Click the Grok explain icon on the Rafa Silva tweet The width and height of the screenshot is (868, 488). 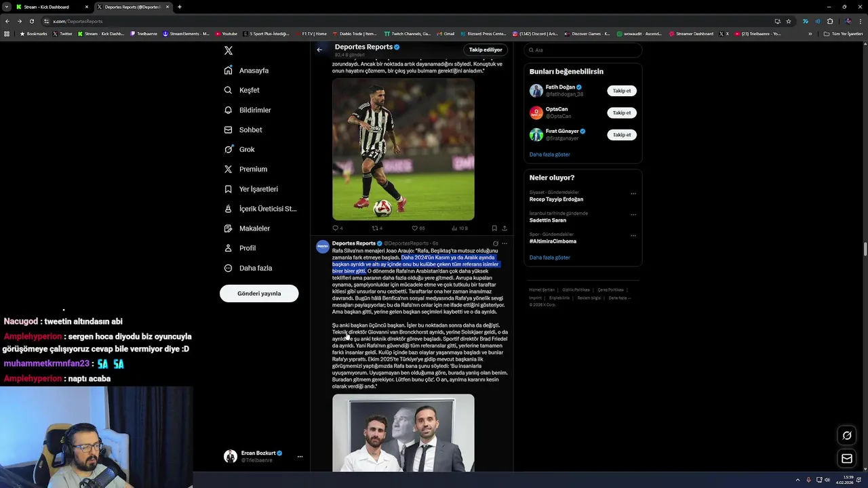pos(496,243)
